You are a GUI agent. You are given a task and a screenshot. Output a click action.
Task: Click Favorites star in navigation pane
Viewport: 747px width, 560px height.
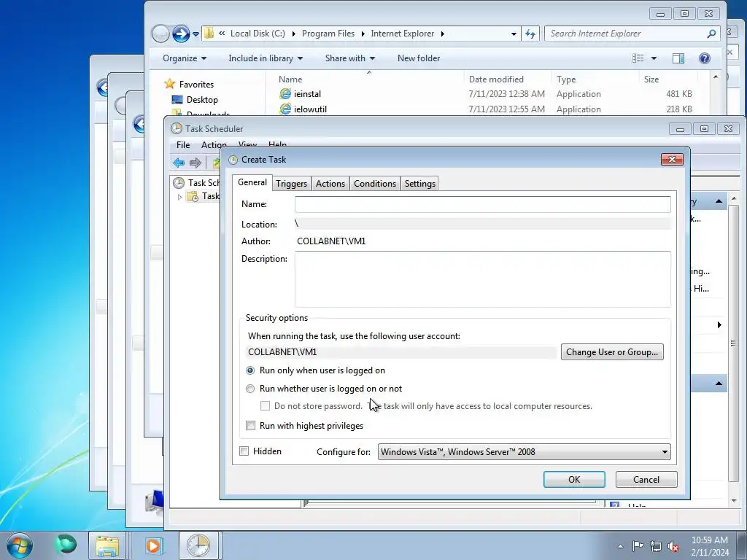(x=169, y=85)
